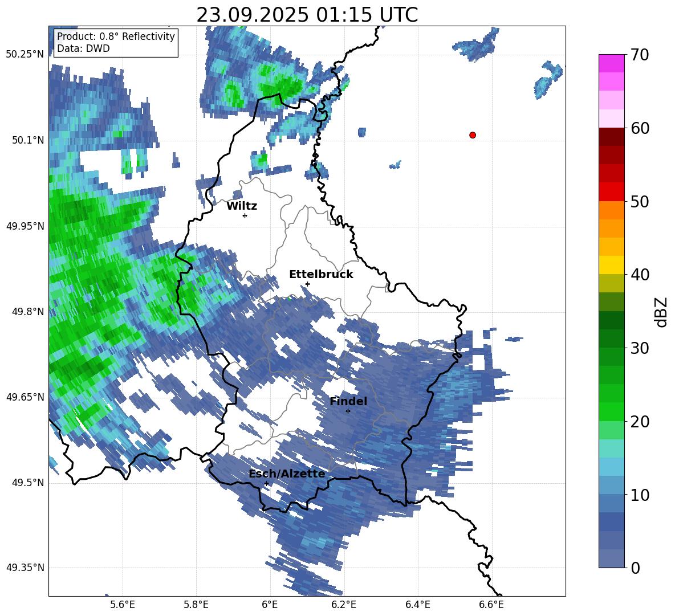Screen dimensions: 675x616
Task: Click the Esch/Alzette city label
Action: [287, 474]
